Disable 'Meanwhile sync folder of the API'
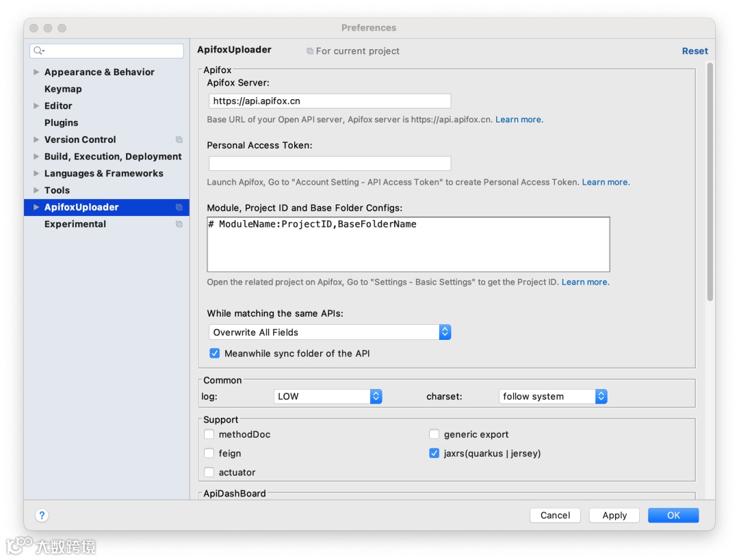This screenshot has height=560, width=739. coord(215,354)
